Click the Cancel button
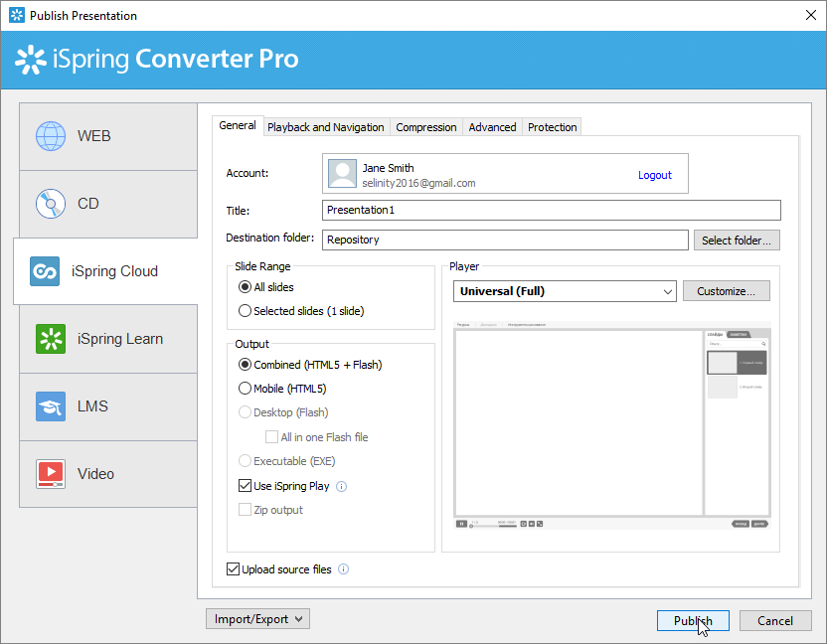The image size is (827, 644). [x=775, y=621]
